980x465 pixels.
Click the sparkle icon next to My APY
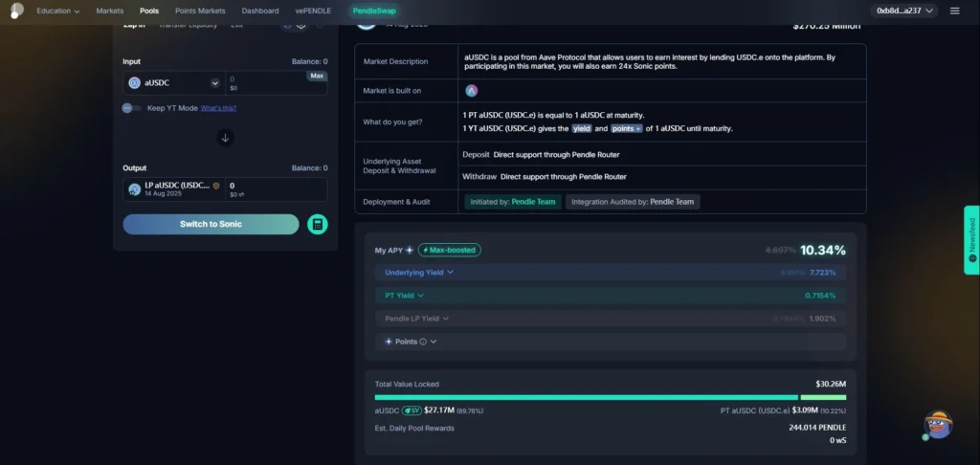coord(410,250)
